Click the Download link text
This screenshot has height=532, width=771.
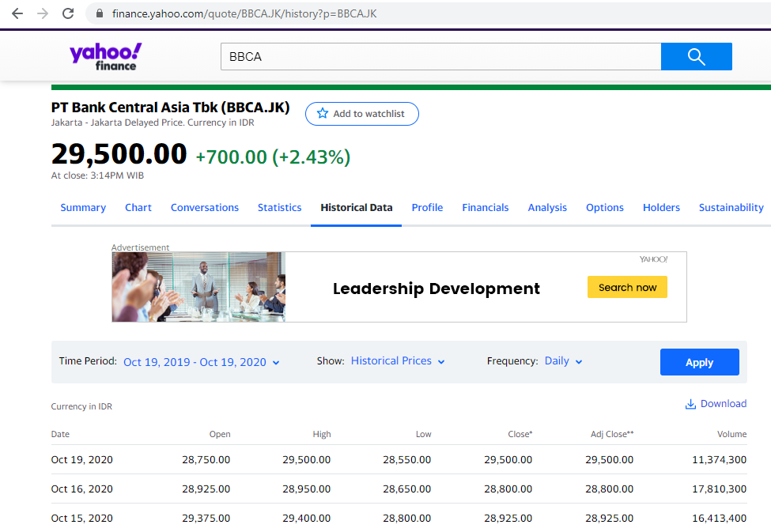pyautogui.click(x=724, y=404)
